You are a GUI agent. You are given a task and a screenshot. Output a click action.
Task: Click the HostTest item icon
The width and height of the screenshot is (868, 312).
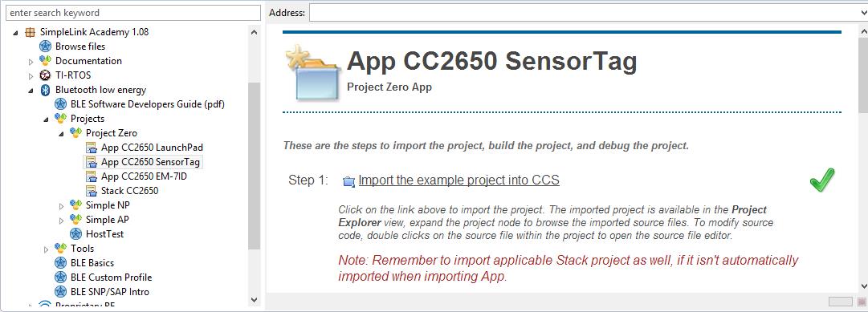click(x=75, y=234)
